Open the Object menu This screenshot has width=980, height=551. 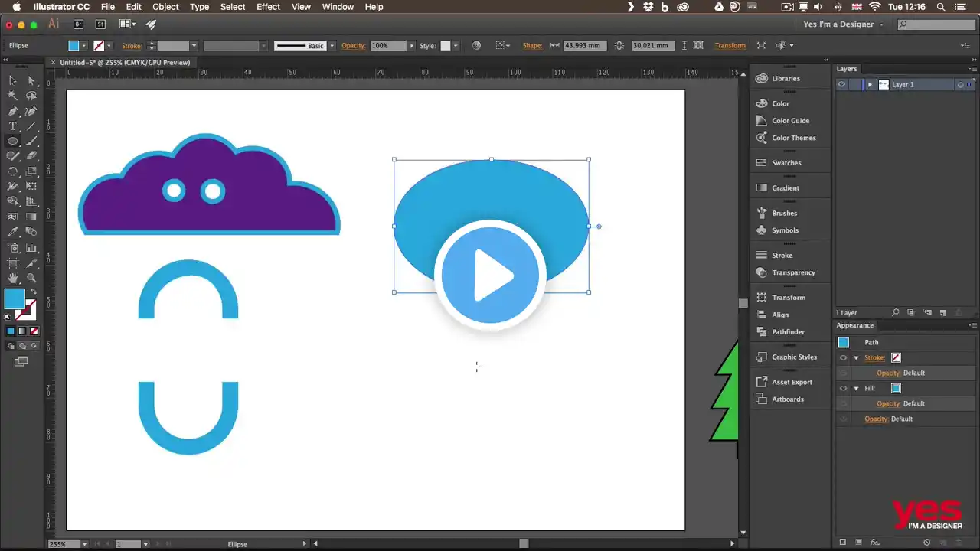click(165, 7)
